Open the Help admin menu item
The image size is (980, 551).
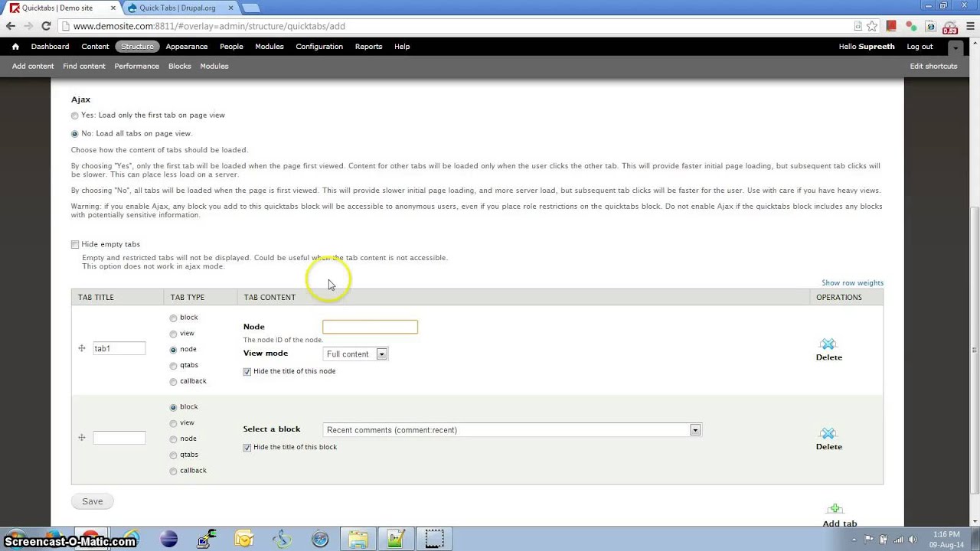402,47
